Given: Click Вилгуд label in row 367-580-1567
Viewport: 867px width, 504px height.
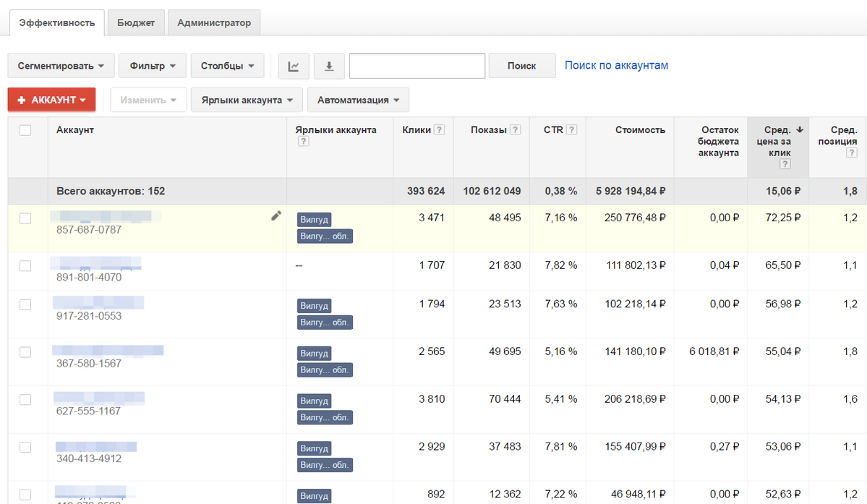Looking at the screenshot, I should point(314,353).
